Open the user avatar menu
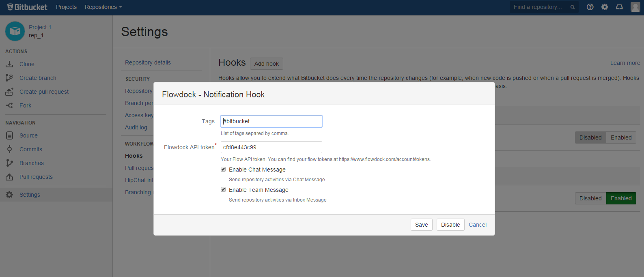This screenshot has width=644, height=277. click(635, 7)
